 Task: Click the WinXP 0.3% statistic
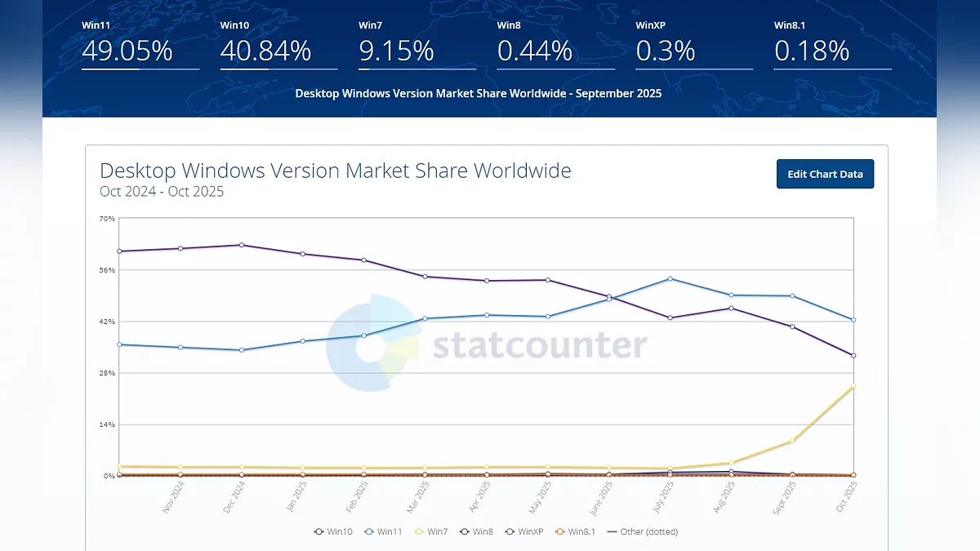[x=665, y=51]
